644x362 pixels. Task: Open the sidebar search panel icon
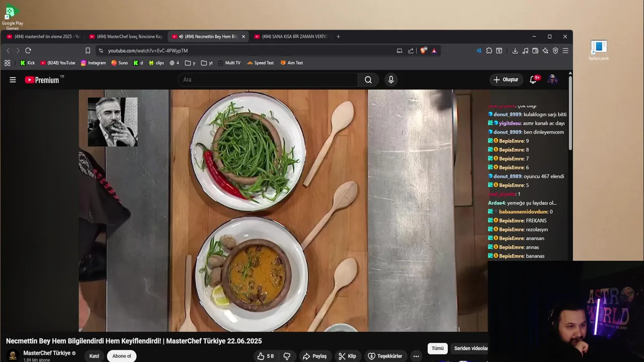(x=499, y=50)
